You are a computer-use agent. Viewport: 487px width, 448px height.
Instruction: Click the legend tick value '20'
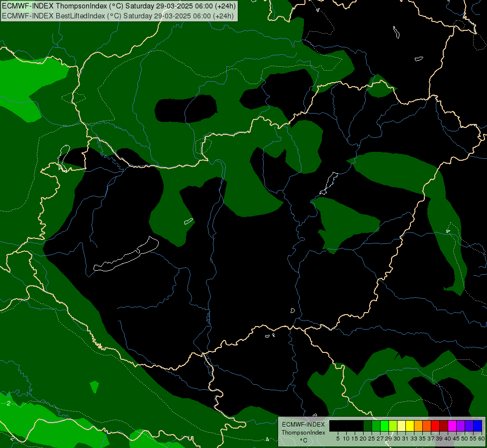pyautogui.click(x=363, y=439)
